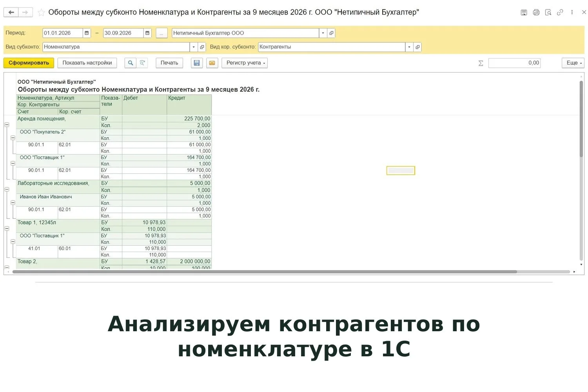Go forward with the right arrow button
This screenshot has height=392, width=588.
pos(25,13)
